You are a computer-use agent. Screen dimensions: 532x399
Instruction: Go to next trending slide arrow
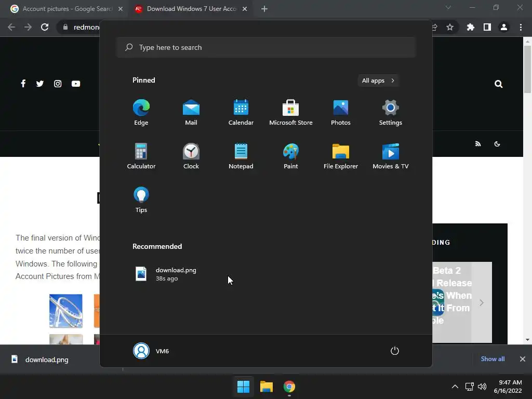point(482,302)
